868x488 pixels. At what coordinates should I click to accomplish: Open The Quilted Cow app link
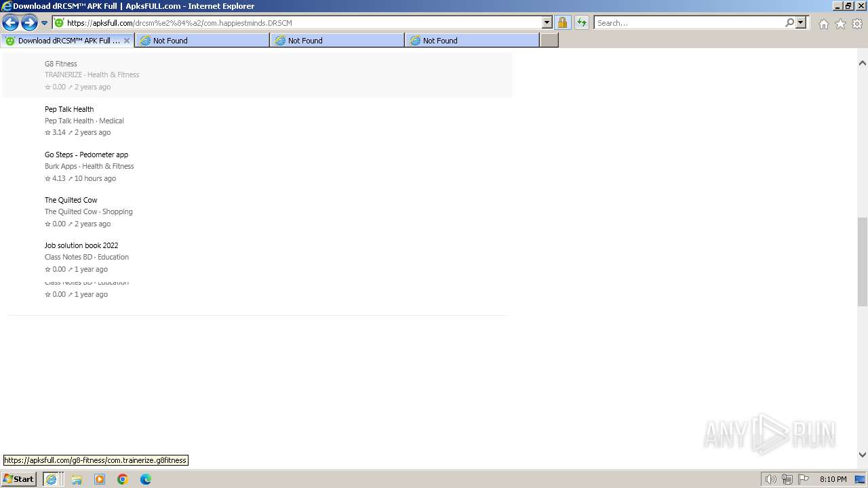click(71, 200)
